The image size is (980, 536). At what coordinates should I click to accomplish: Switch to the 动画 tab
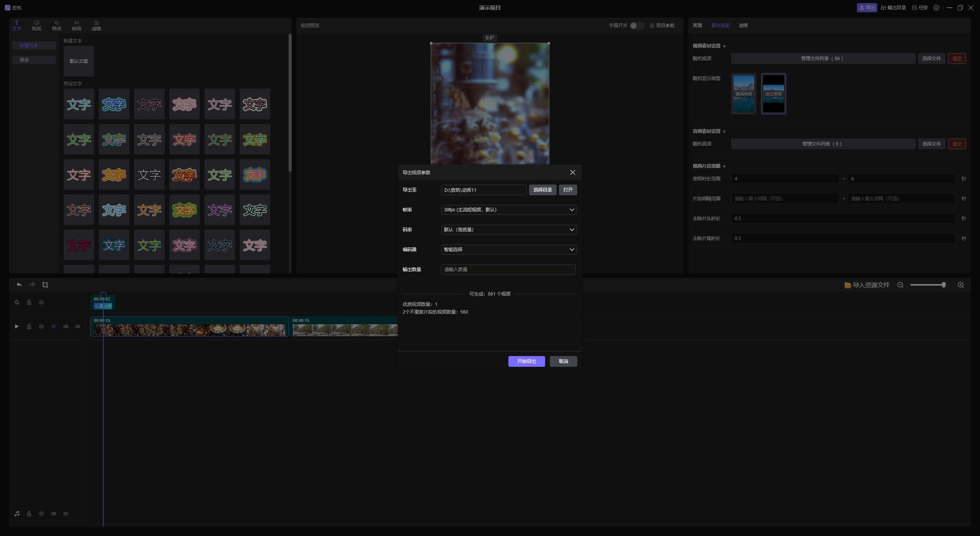743,26
